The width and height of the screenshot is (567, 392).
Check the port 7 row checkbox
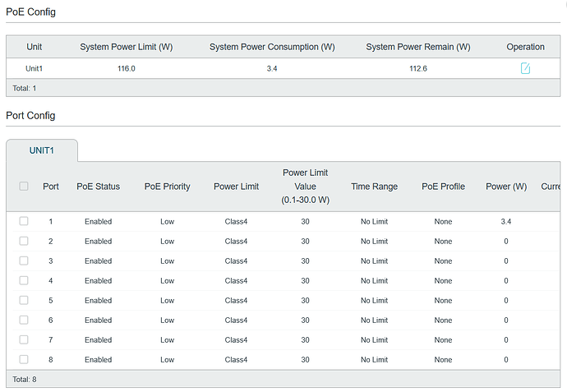pos(24,339)
